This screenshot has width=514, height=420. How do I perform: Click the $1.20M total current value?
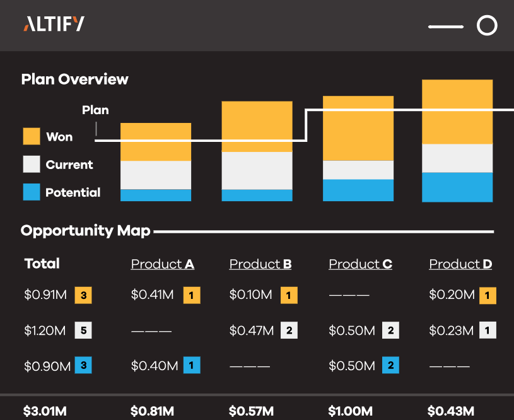click(45, 330)
